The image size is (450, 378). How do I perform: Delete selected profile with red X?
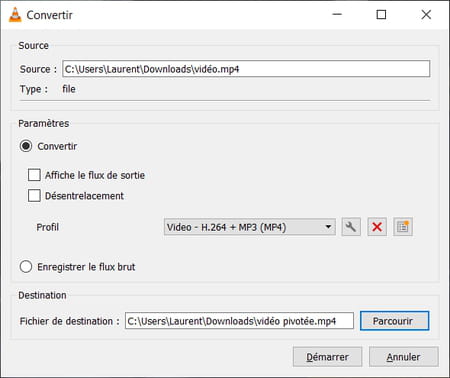coord(377,227)
